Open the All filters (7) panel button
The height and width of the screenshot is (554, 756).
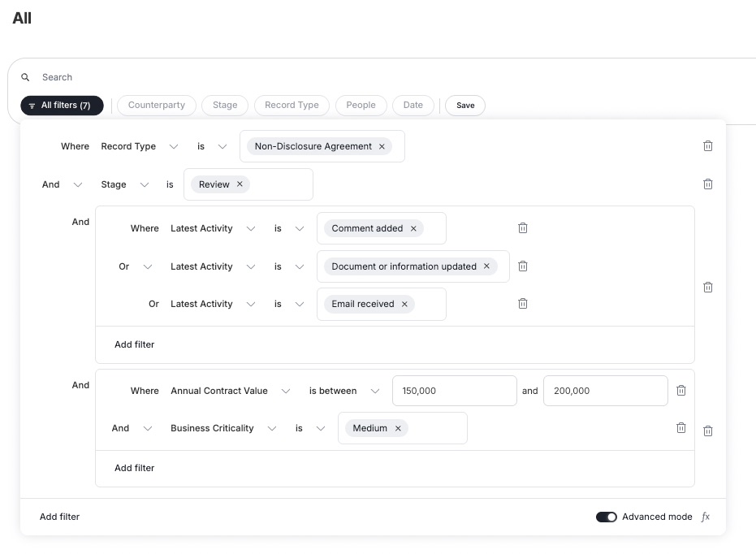tap(62, 105)
